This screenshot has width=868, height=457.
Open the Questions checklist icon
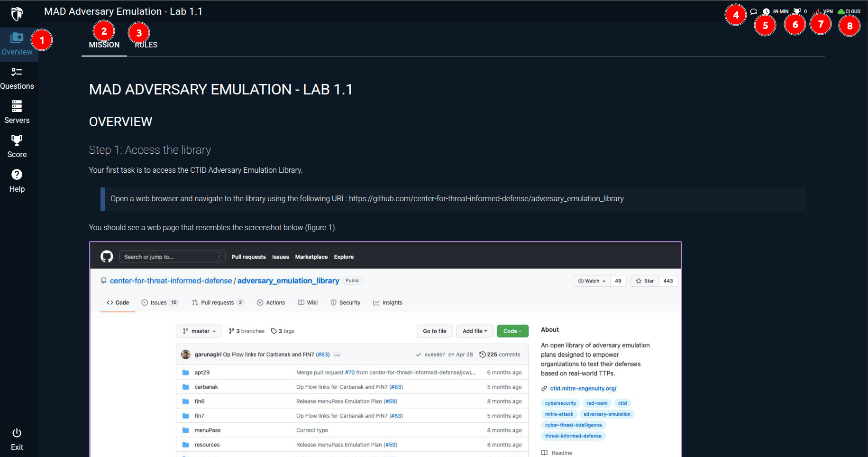(x=17, y=78)
